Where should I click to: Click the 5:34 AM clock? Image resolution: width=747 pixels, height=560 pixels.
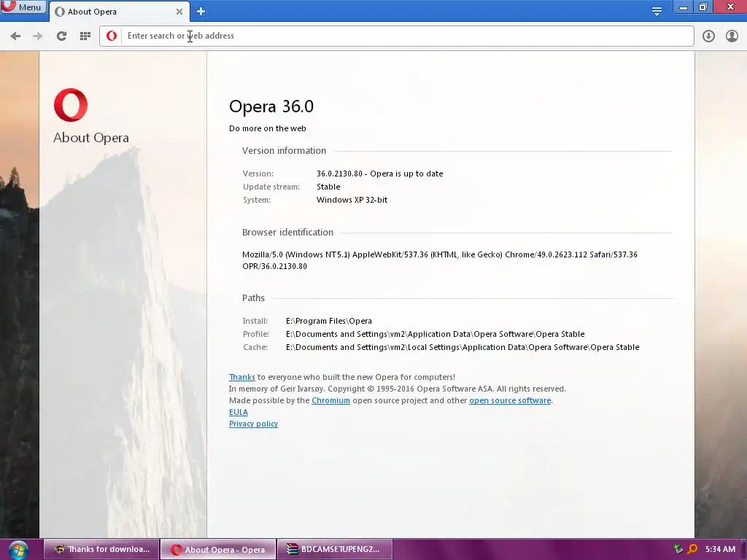point(720,549)
